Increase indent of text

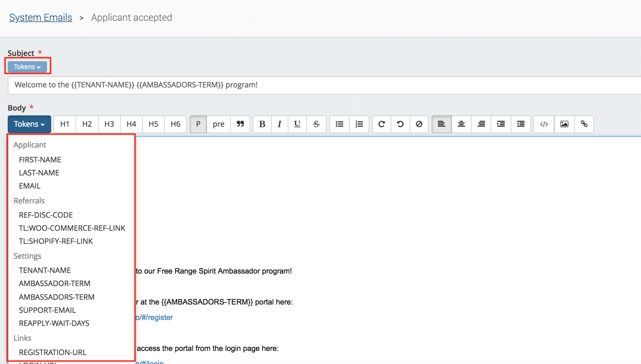(501, 124)
